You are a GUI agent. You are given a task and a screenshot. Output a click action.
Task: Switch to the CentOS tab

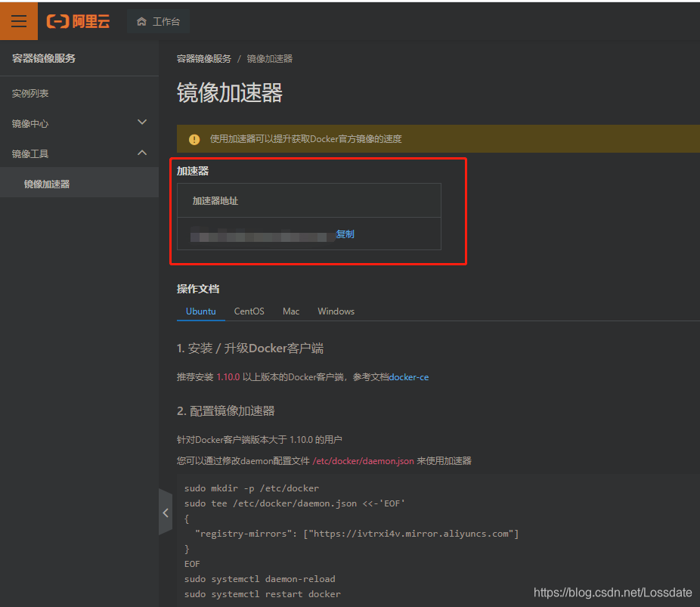pos(249,311)
